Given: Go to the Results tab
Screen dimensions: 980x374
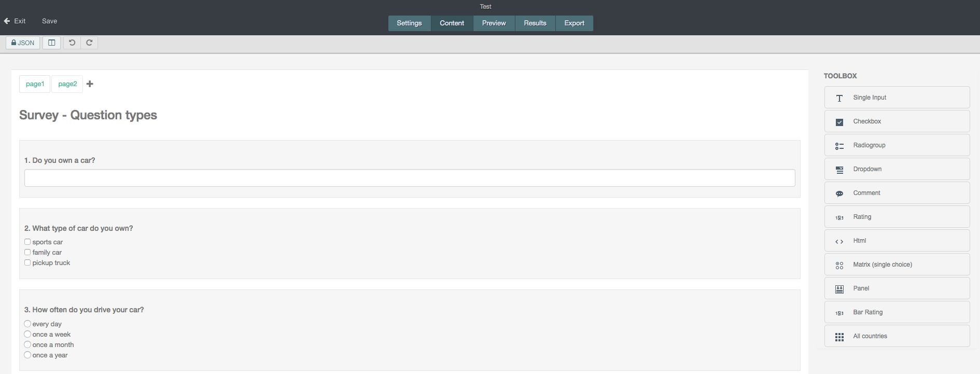Looking at the screenshot, I should [535, 23].
